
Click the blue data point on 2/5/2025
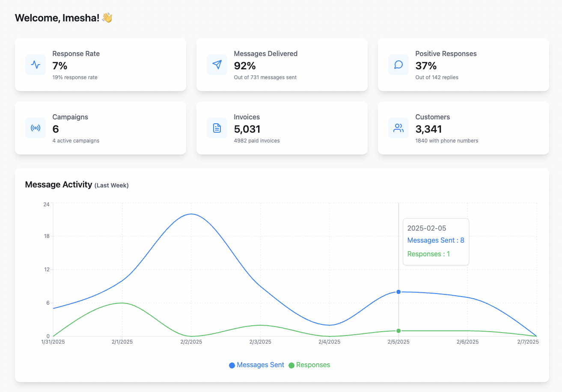pos(398,292)
